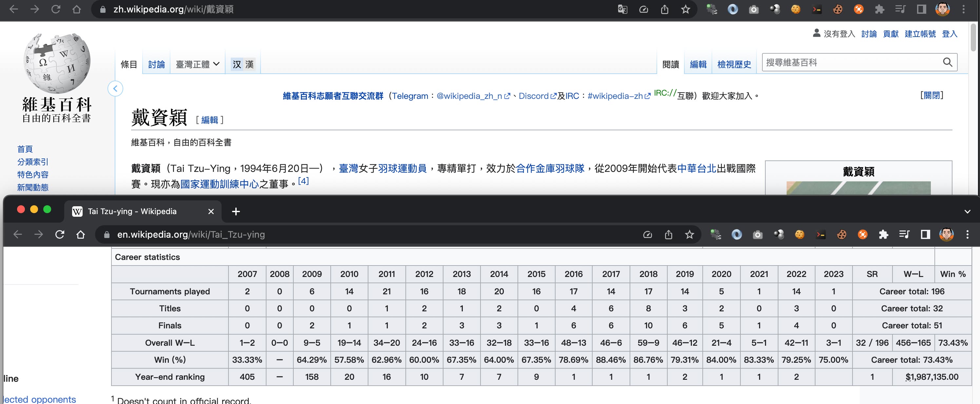Reload the zh.wikipedia page
The image size is (980, 404).
pos(55,9)
